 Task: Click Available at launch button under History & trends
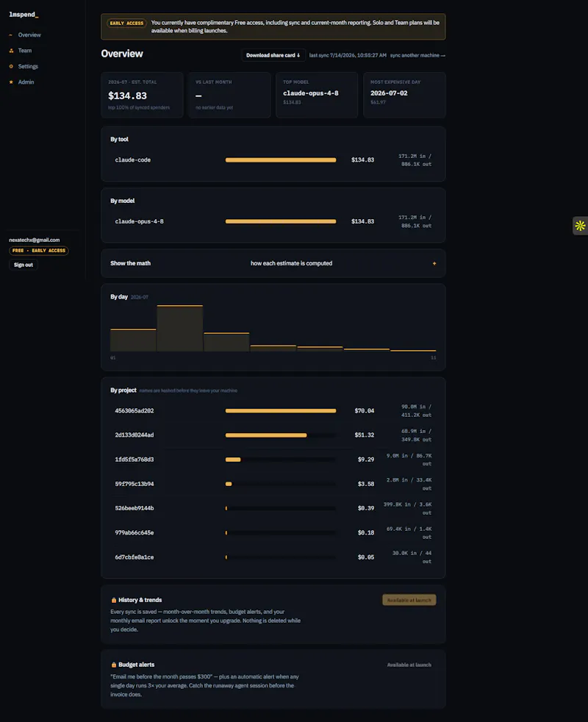(409, 600)
